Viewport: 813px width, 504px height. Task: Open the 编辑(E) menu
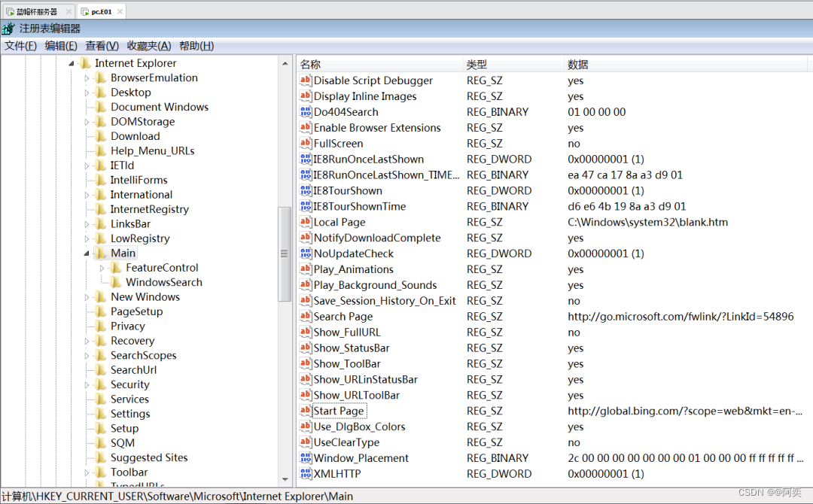[61, 46]
